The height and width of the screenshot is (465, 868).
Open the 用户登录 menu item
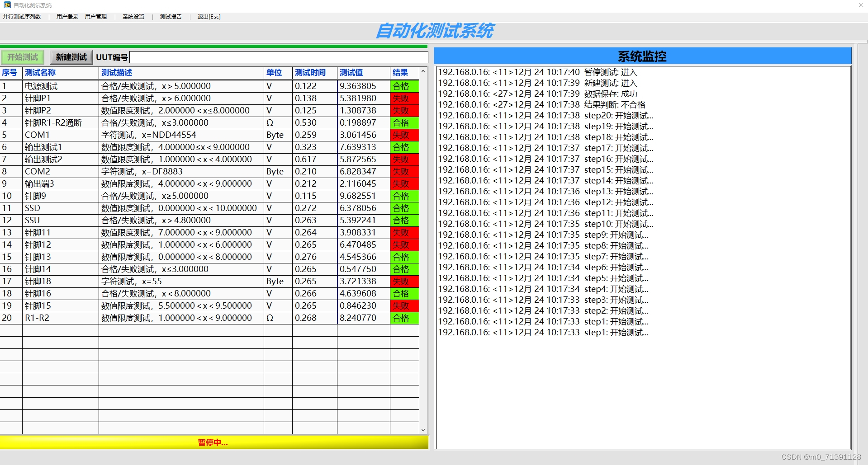[x=67, y=17]
